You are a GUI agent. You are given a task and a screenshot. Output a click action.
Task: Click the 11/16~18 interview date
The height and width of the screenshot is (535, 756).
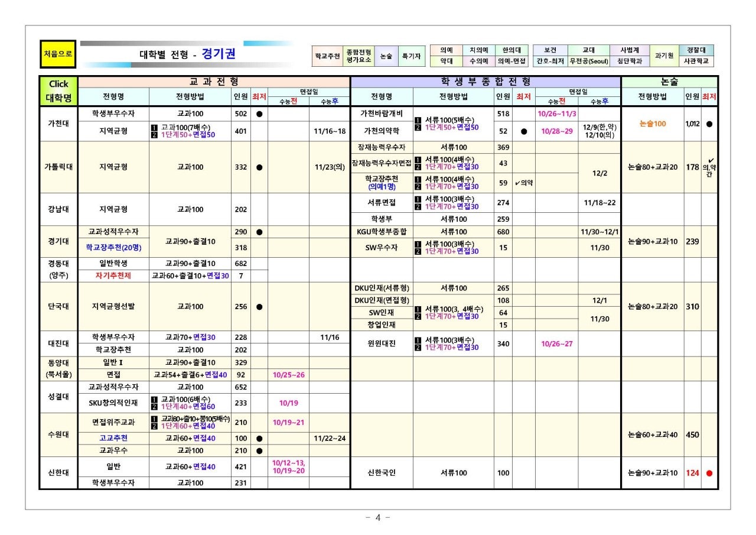[330, 131]
